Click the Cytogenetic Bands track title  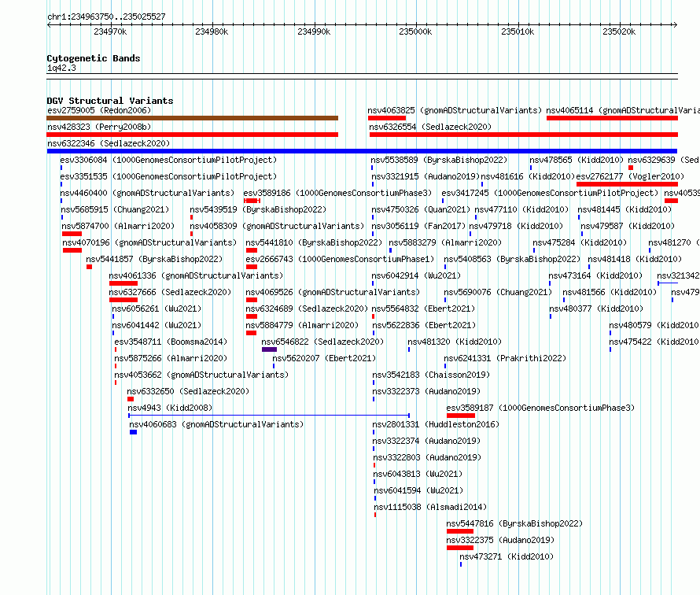pos(94,58)
